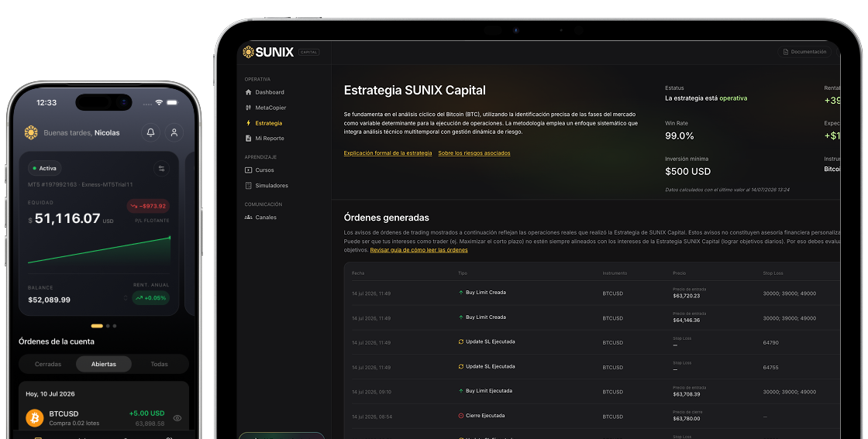868x439 pixels.
Task: Click the CAPITAL badge beside SUNIX logo
Action: click(309, 53)
